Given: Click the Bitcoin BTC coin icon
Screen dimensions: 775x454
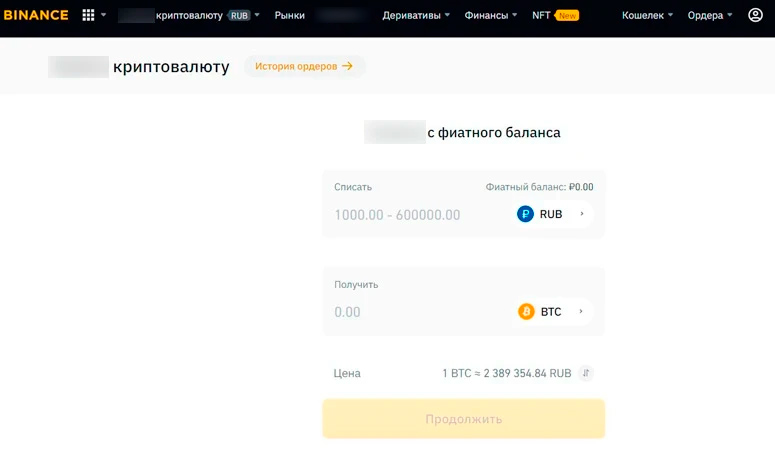Looking at the screenshot, I should [x=526, y=311].
